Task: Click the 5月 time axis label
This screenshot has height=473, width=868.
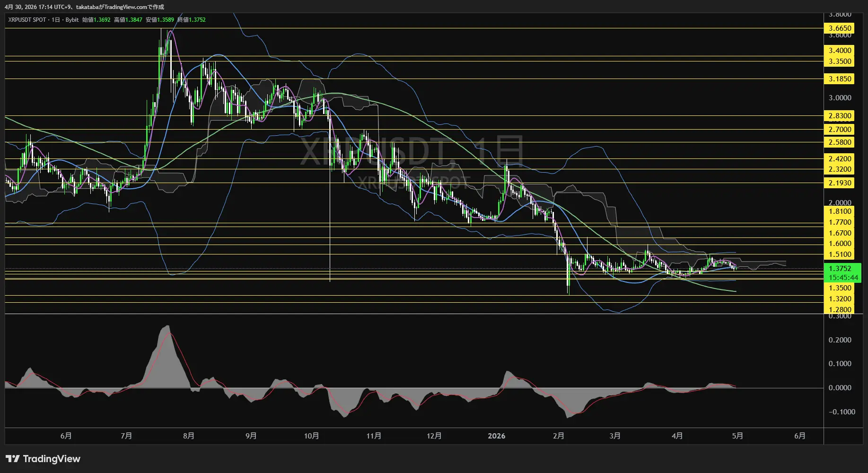Action: (737, 436)
